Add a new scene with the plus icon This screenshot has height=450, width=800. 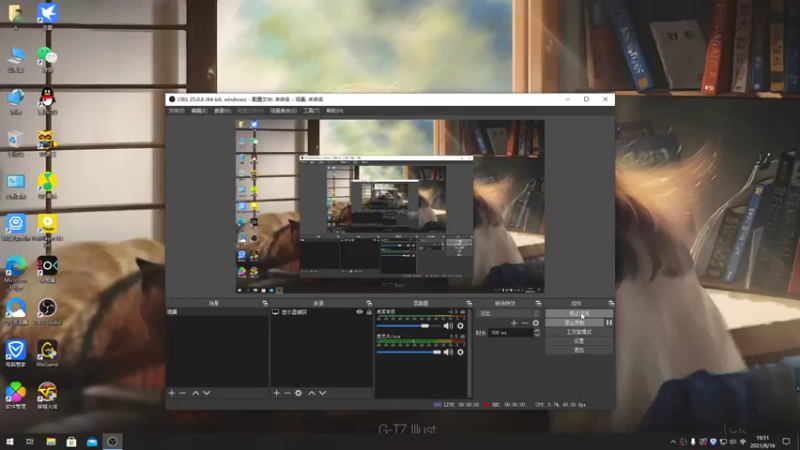(171, 393)
